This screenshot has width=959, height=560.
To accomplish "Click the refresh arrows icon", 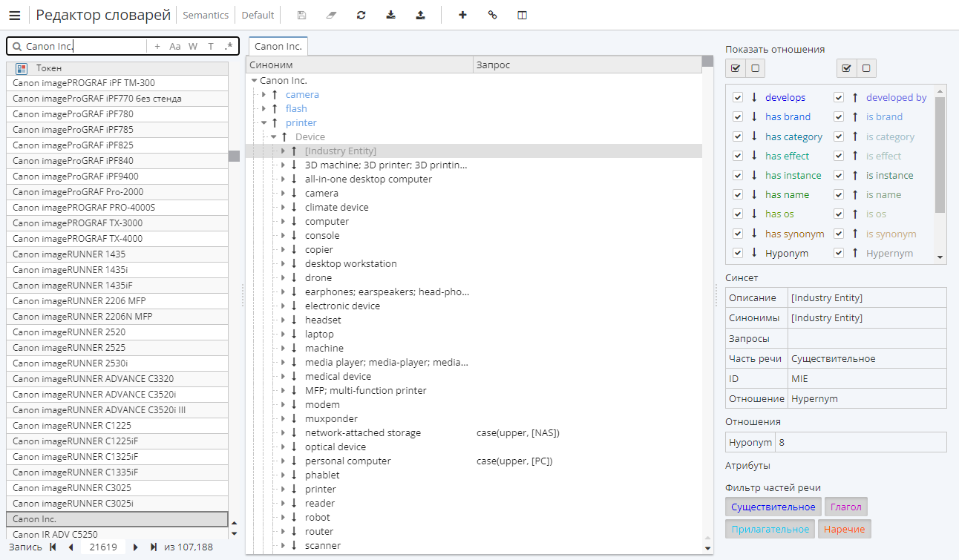I will click(361, 15).
